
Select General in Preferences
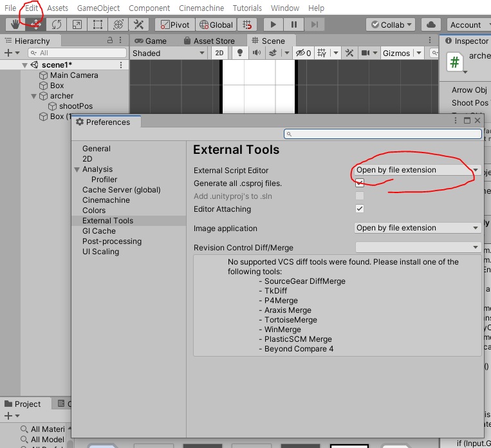97,149
